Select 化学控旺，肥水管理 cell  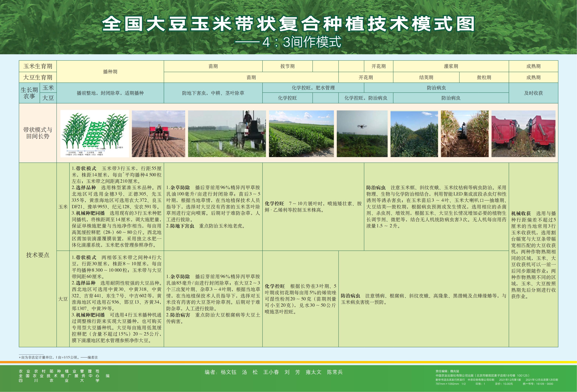point(313,88)
